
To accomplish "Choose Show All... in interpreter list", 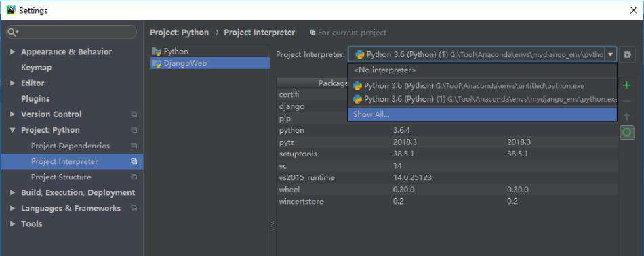I will click(x=482, y=114).
